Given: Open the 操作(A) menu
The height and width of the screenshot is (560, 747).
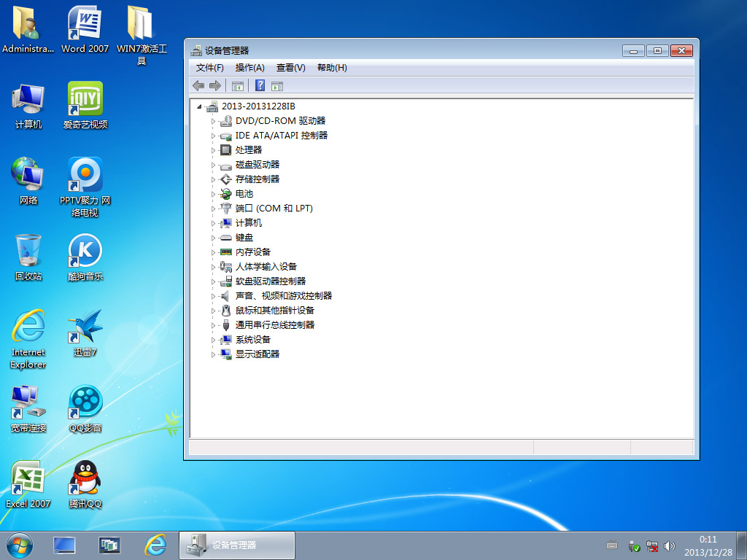Looking at the screenshot, I should click(249, 68).
